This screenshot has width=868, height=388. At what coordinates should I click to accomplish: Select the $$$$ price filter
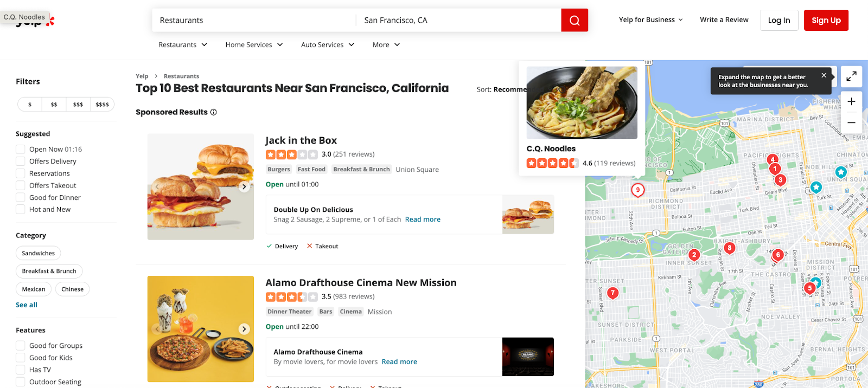[102, 105]
